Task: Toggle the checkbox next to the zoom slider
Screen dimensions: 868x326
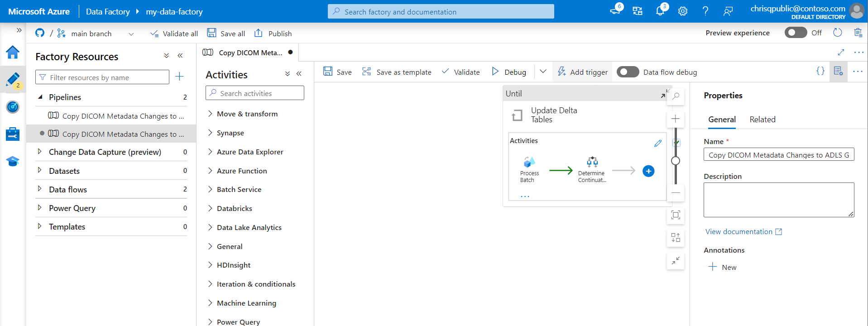Action: pyautogui.click(x=676, y=143)
